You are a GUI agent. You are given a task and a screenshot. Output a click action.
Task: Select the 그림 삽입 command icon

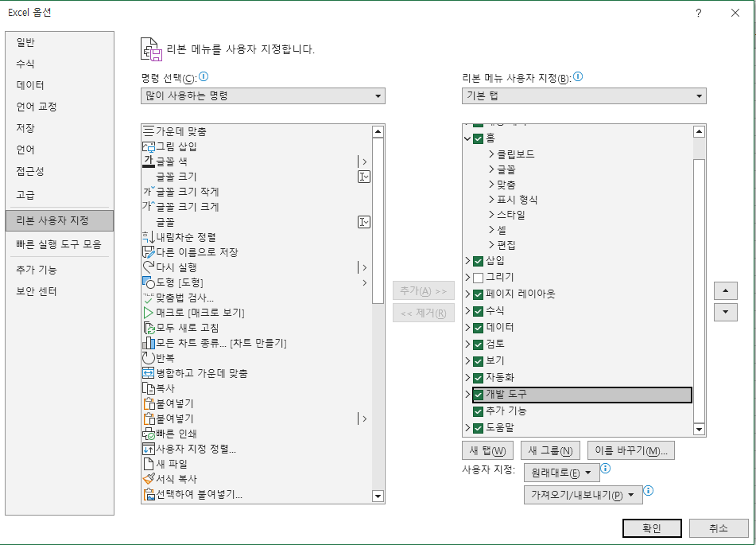pos(149,146)
